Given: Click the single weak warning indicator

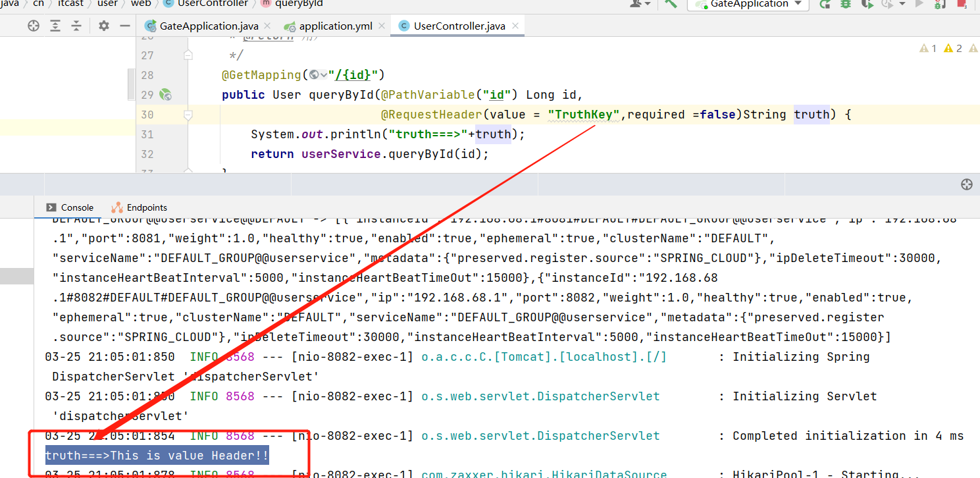Looking at the screenshot, I should pyautogui.click(x=928, y=48).
